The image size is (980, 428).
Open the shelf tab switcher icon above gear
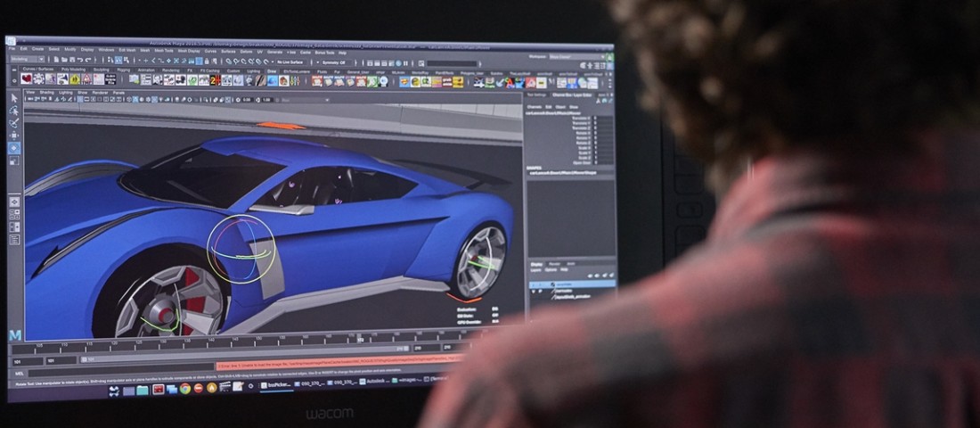15,70
